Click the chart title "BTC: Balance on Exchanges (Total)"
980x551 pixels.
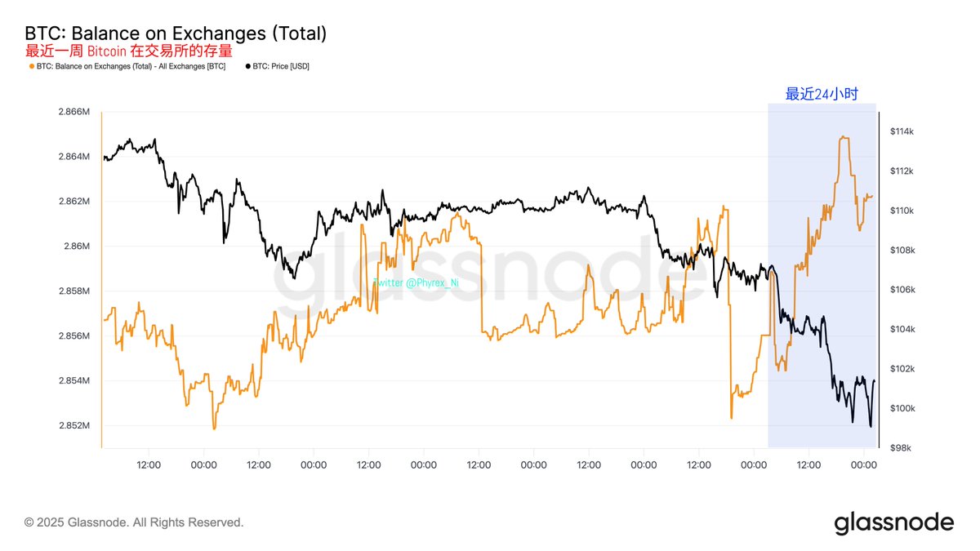click(x=176, y=33)
